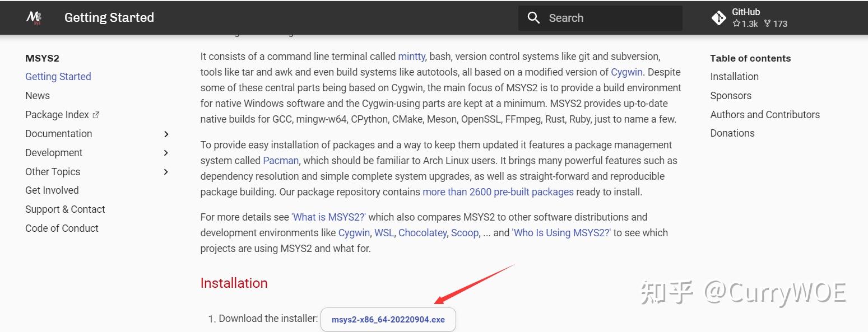Screen dimensions: 868x332
Task: Follow the Scoop link
Action: (465, 233)
